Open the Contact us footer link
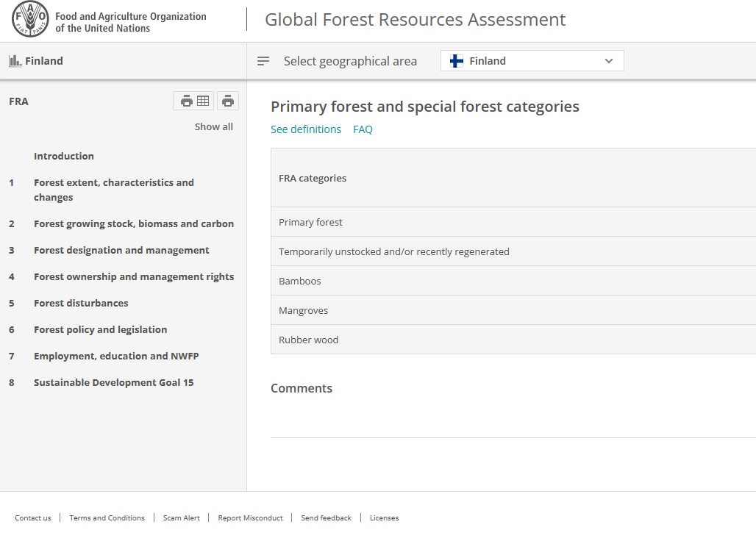Image resolution: width=756 pixels, height=541 pixels. 33,517
